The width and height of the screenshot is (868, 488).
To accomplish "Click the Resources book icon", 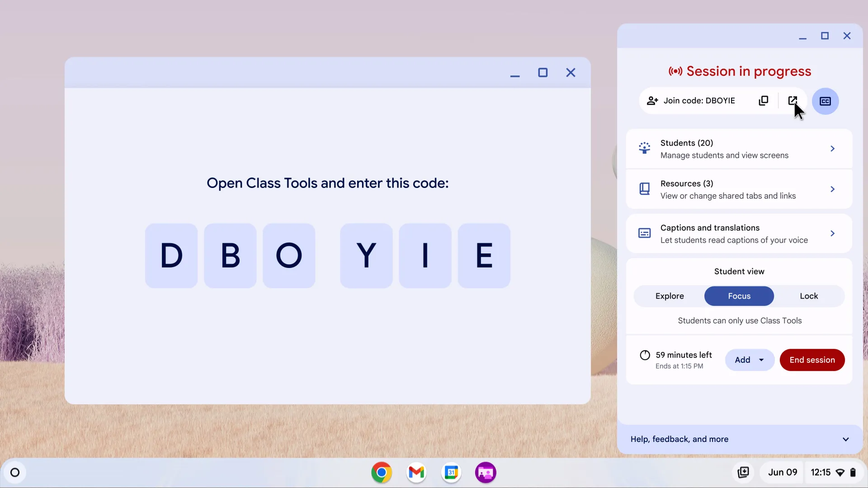I will [x=645, y=189].
